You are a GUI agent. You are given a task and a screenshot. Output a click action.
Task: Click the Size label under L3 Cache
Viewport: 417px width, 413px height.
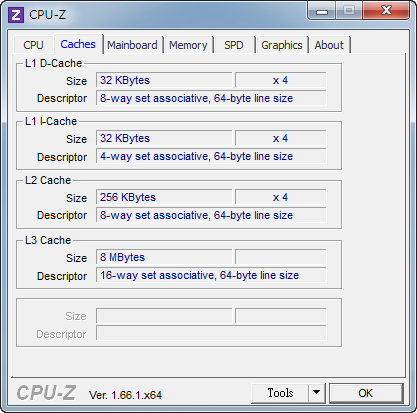76,258
